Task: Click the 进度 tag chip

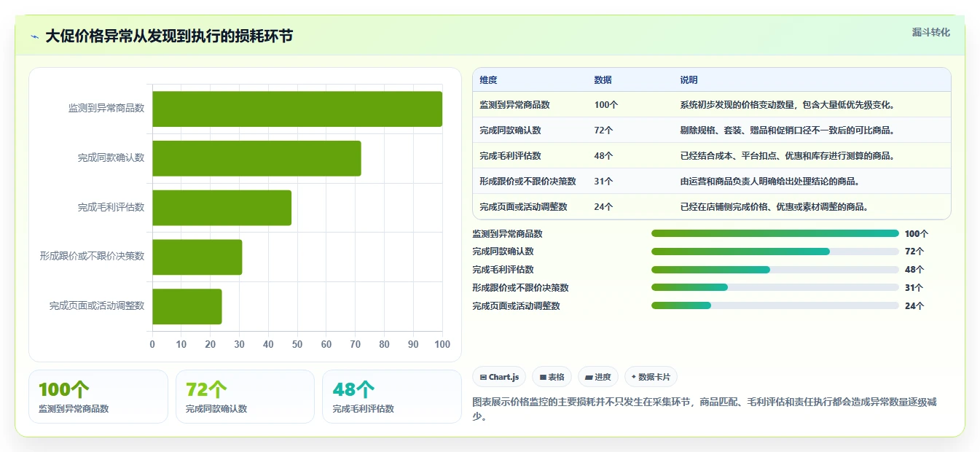Action: [x=598, y=377]
